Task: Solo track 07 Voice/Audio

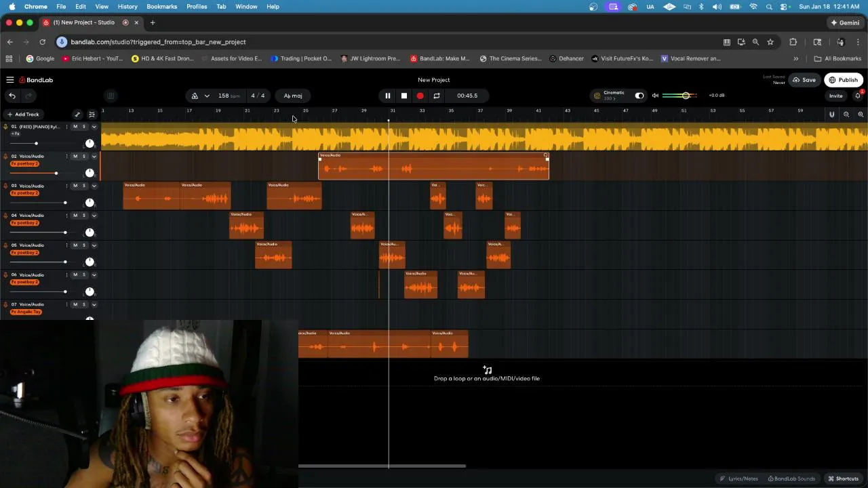Action: [84, 304]
